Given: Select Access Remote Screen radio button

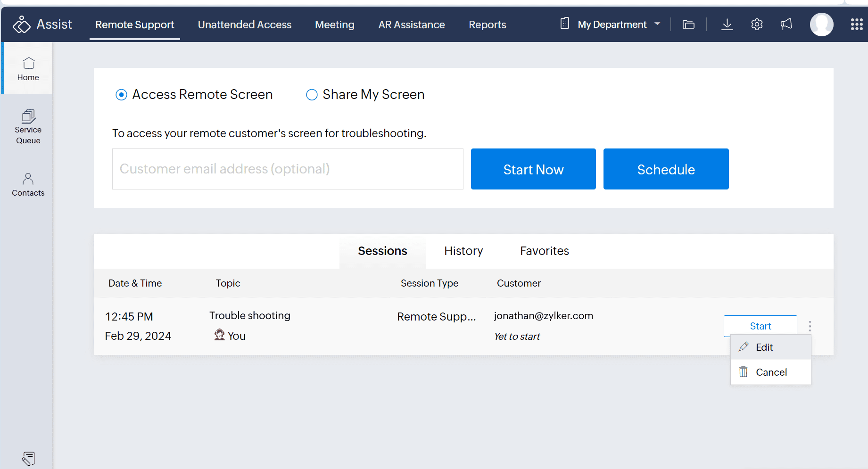Looking at the screenshot, I should click(x=121, y=95).
